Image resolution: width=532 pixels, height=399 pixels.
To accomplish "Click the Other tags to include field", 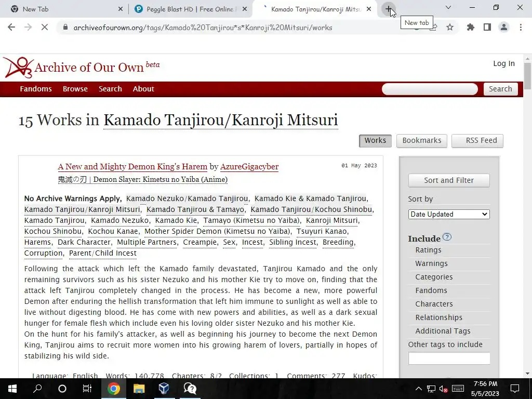I will [449, 358].
